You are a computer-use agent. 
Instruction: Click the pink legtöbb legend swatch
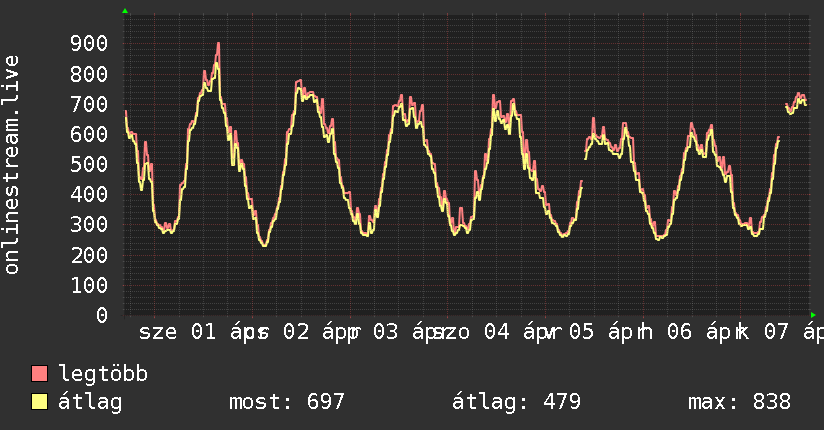[x=39, y=373]
